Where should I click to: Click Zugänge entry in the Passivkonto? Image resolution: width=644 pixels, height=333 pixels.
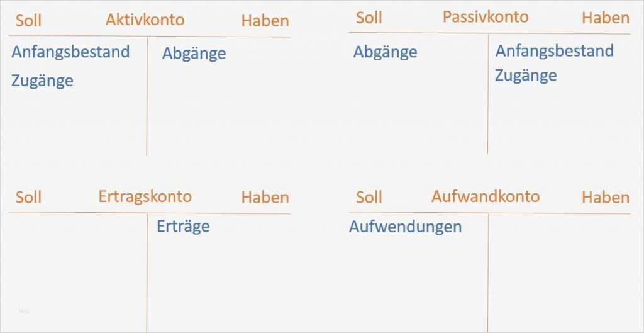[526, 76]
